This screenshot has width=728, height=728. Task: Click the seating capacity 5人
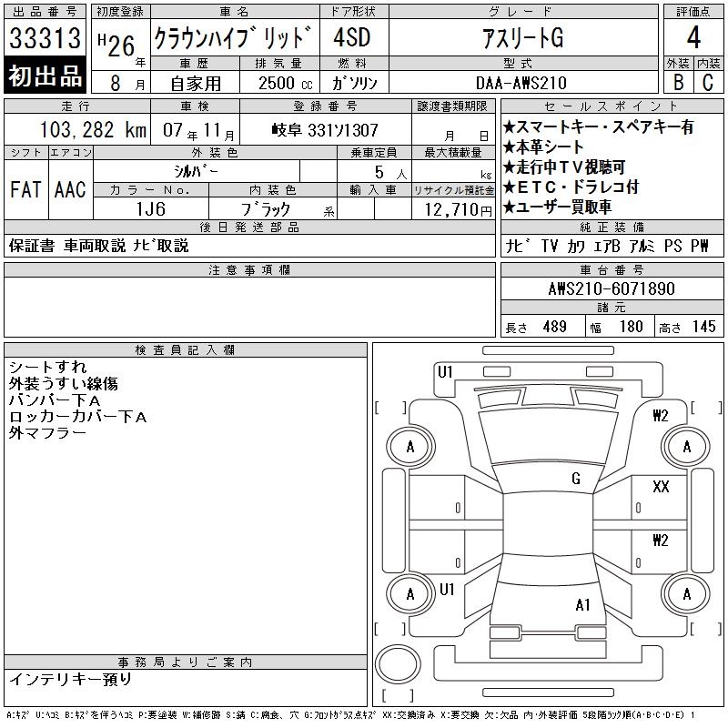(390, 172)
